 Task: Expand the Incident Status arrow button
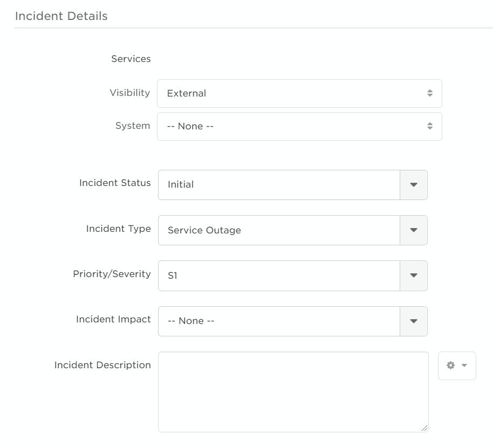[414, 185]
